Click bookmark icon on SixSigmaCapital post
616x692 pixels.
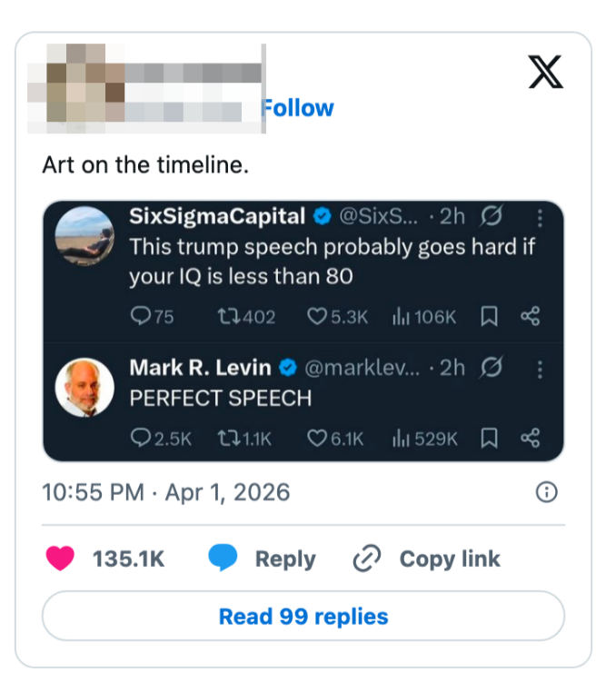[x=489, y=316]
